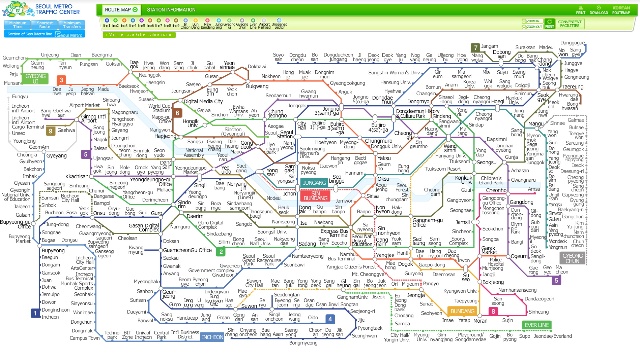Click the Zoom Out control
Image resolution: width=640 pixels, height=361 pixels.
[532, 27]
